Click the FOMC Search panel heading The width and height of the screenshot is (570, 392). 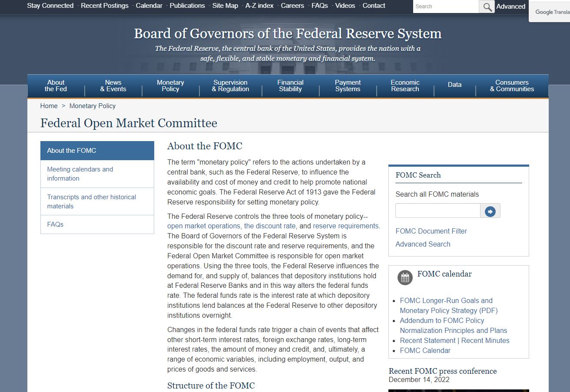[x=418, y=175]
